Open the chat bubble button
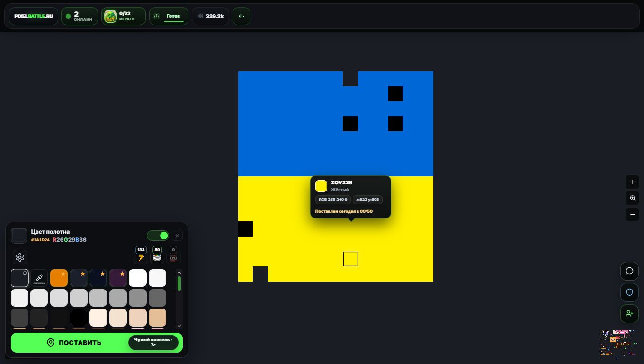 [629, 271]
